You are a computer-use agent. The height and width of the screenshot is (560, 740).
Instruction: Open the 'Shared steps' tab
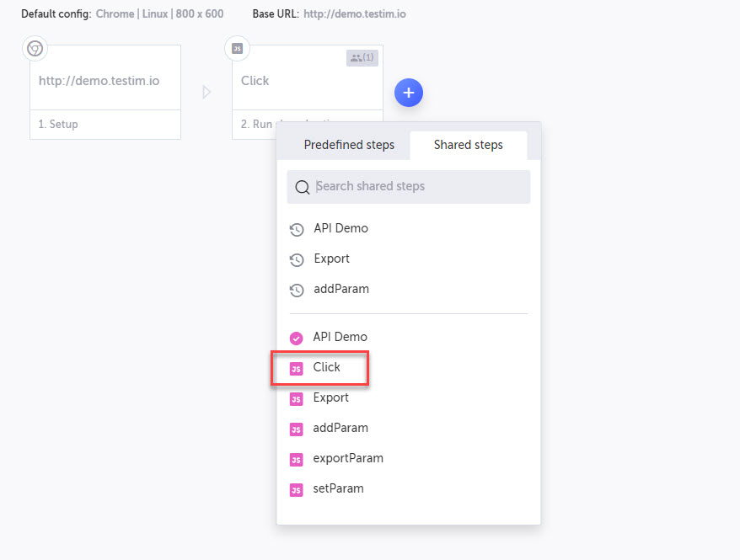pyautogui.click(x=468, y=145)
